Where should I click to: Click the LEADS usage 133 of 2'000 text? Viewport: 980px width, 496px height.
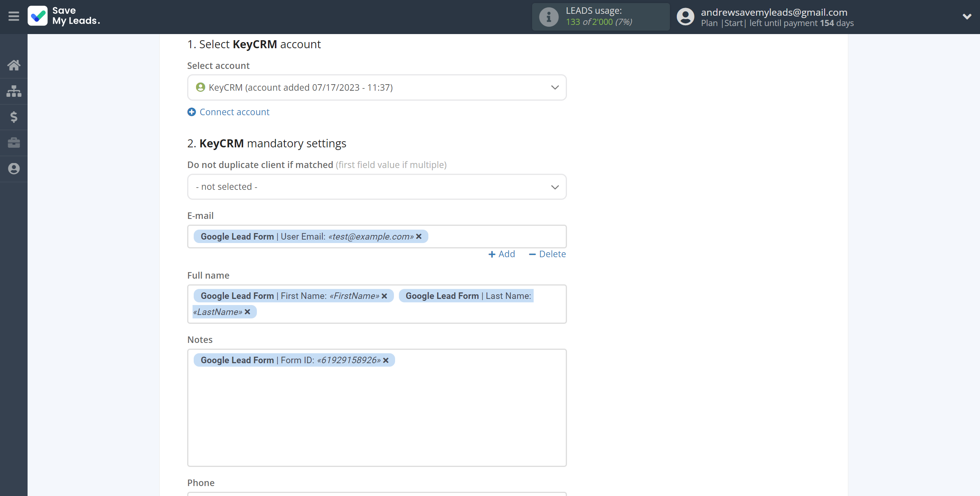[x=599, y=22]
